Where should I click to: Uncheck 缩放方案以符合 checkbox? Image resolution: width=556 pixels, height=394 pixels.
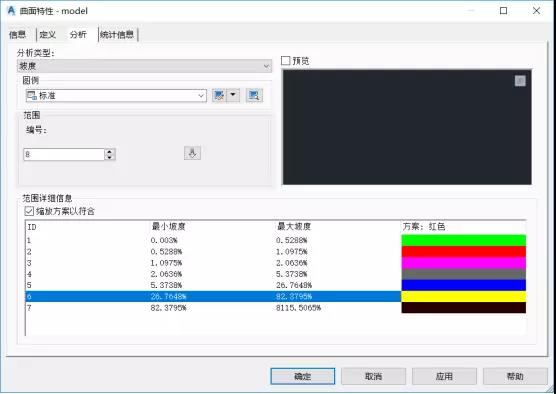[29, 211]
